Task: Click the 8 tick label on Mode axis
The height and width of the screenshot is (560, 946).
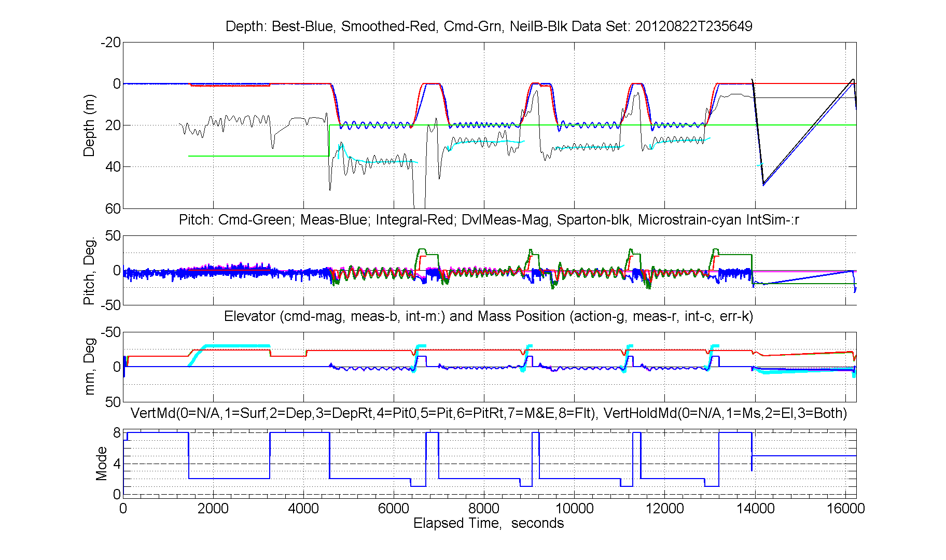Action: click(x=117, y=433)
